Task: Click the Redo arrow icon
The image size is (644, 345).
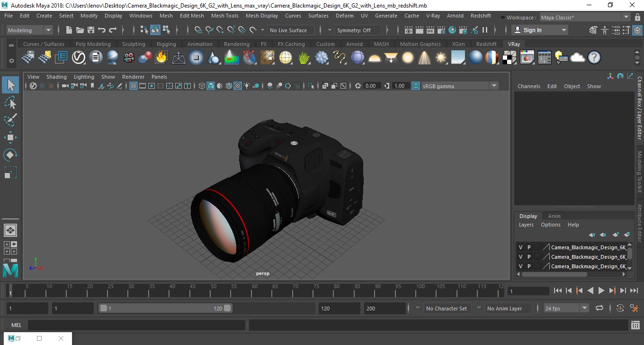Action: (113, 30)
